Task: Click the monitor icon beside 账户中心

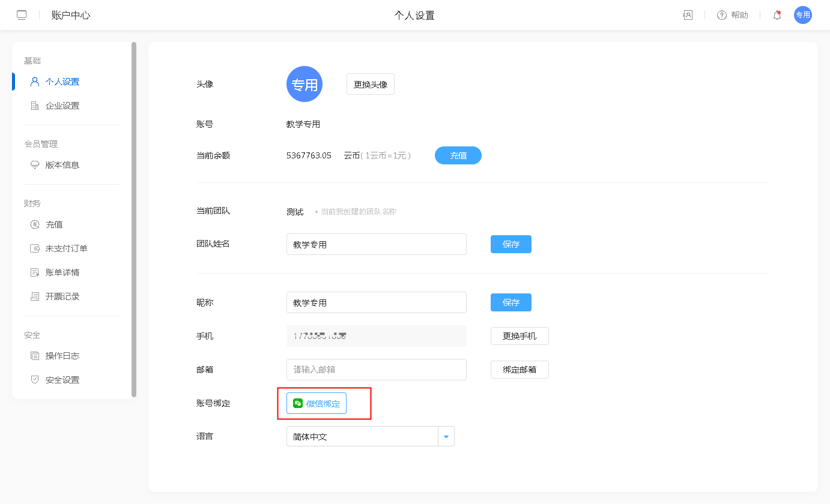Action: coord(22,15)
